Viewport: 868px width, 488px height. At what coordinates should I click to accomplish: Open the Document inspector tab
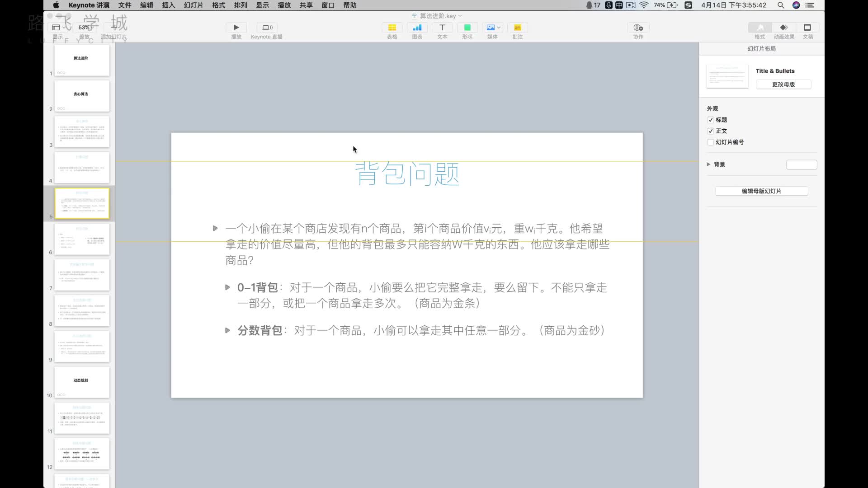click(807, 28)
